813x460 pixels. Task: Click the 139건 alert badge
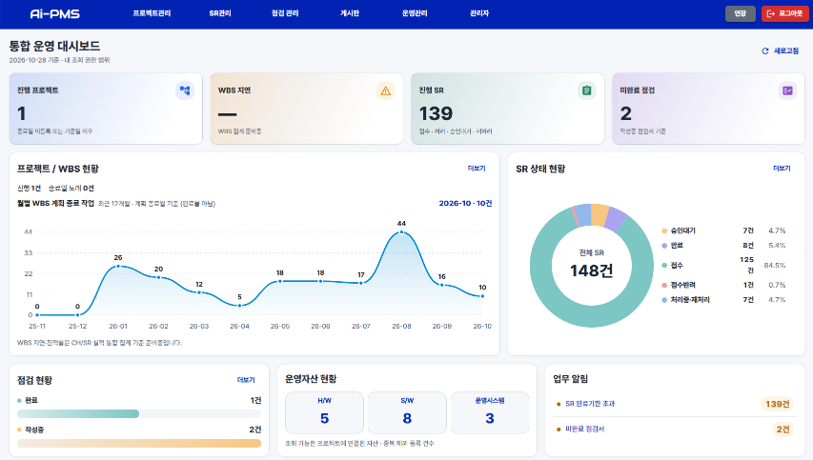coord(777,404)
